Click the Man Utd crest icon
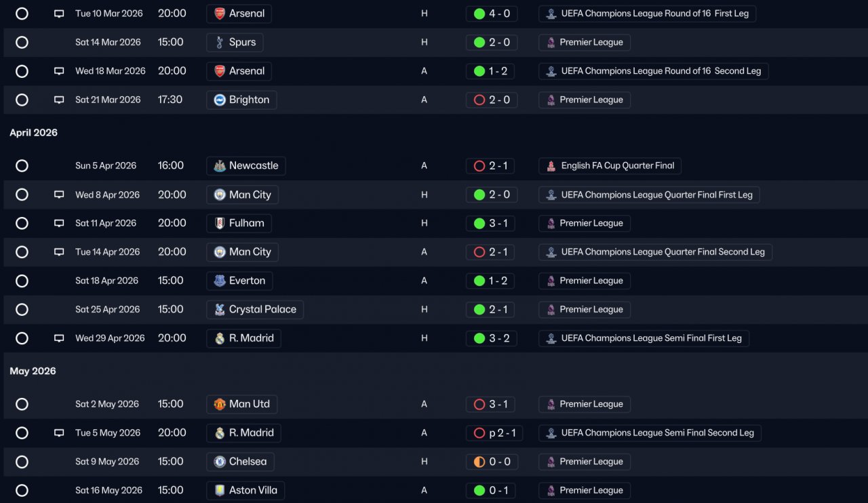Viewport: 868px width, 503px height. (x=220, y=404)
